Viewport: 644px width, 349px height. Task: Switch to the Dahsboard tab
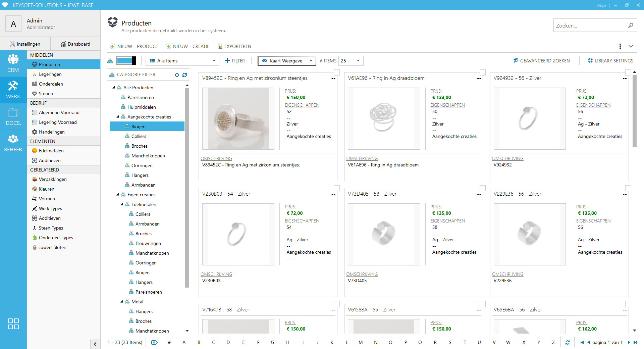75,44
